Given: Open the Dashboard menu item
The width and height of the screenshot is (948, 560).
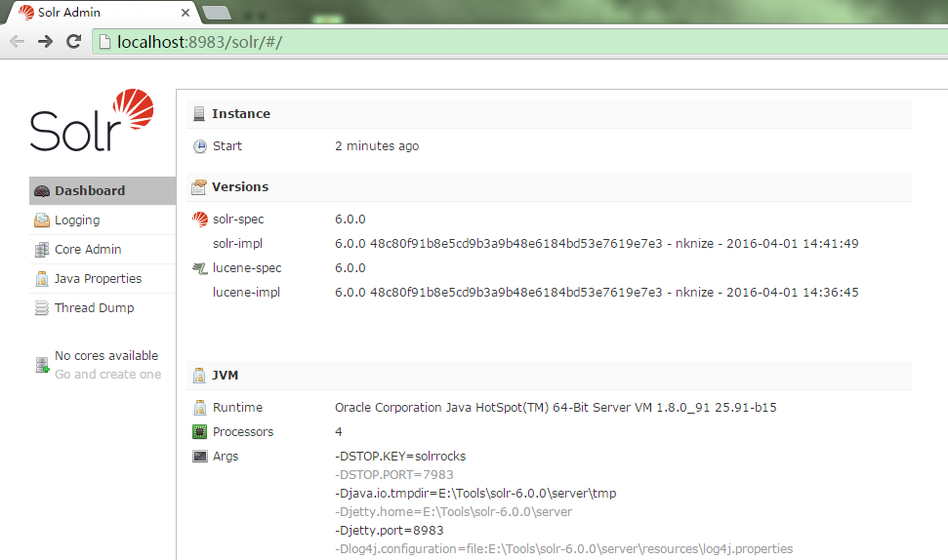Looking at the screenshot, I should pyautogui.click(x=103, y=191).
